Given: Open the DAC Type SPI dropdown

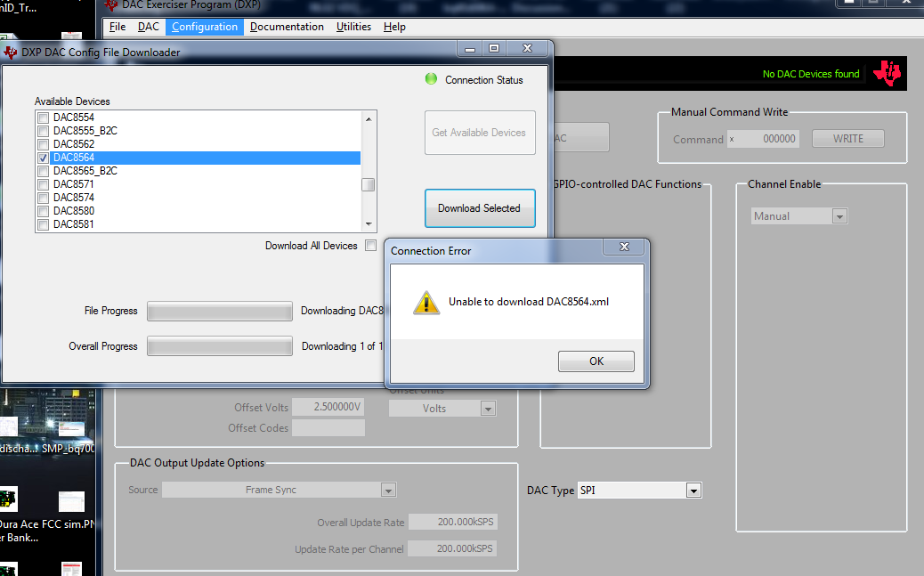Looking at the screenshot, I should click(x=693, y=491).
